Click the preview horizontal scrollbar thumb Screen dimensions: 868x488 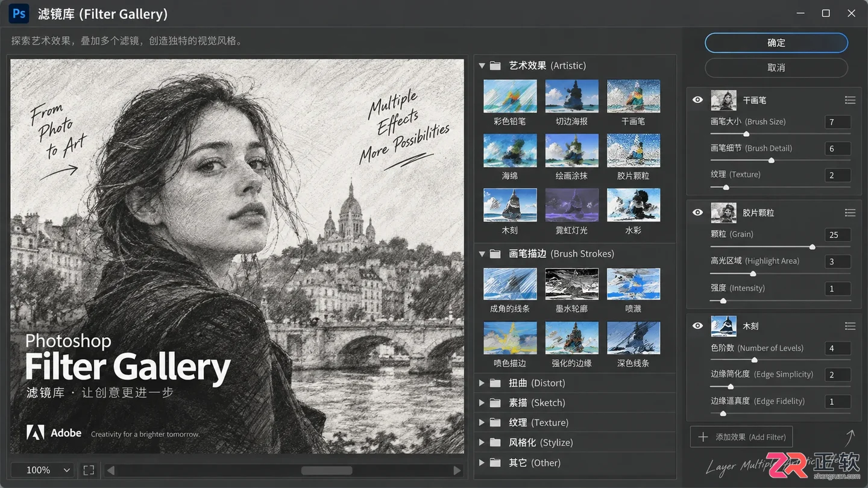[x=327, y=470]
